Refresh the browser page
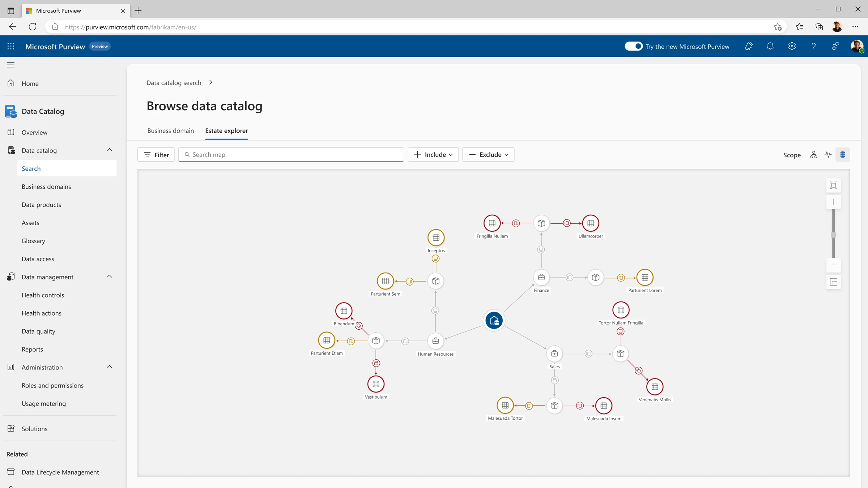Screen dimensions: 868x488 click(33, 27)
